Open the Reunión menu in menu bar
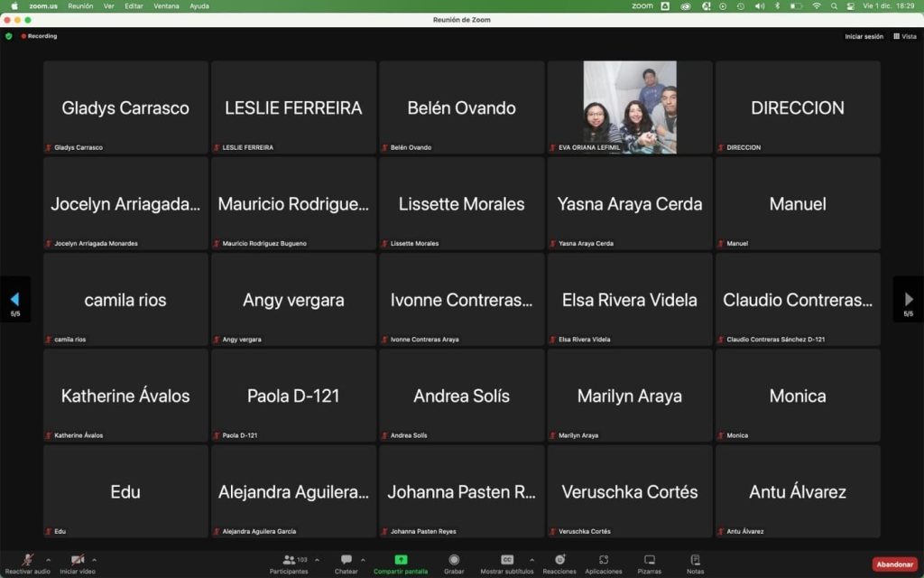The width and height of the screenshot is (924, 578). (x=80, y=5)
